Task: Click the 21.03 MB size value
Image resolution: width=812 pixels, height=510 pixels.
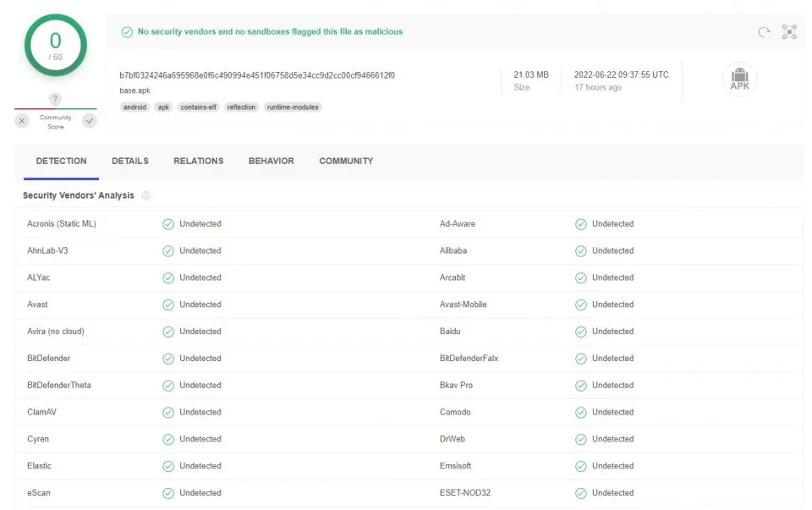Action: (531, 75)
